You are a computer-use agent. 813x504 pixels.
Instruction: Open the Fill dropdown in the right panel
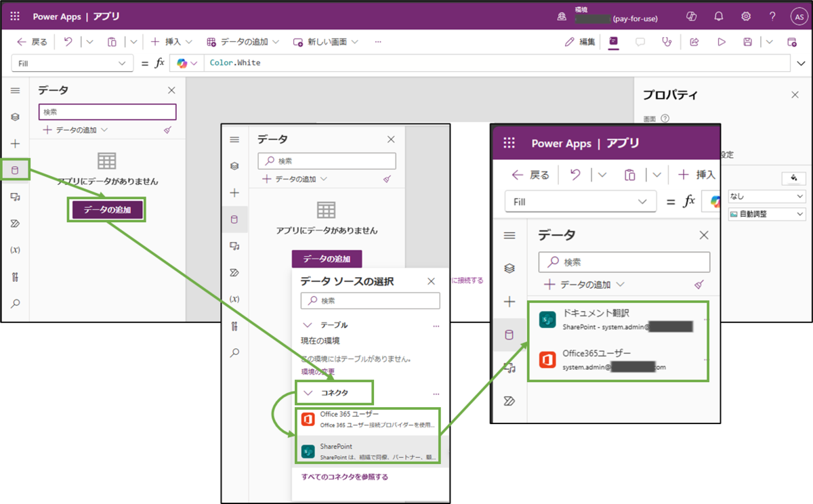click(x=580, y=202)
